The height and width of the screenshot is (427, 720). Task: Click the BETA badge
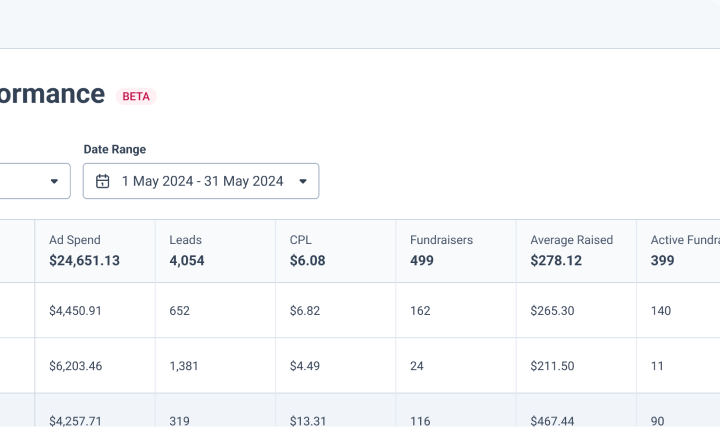coord(136,96)
